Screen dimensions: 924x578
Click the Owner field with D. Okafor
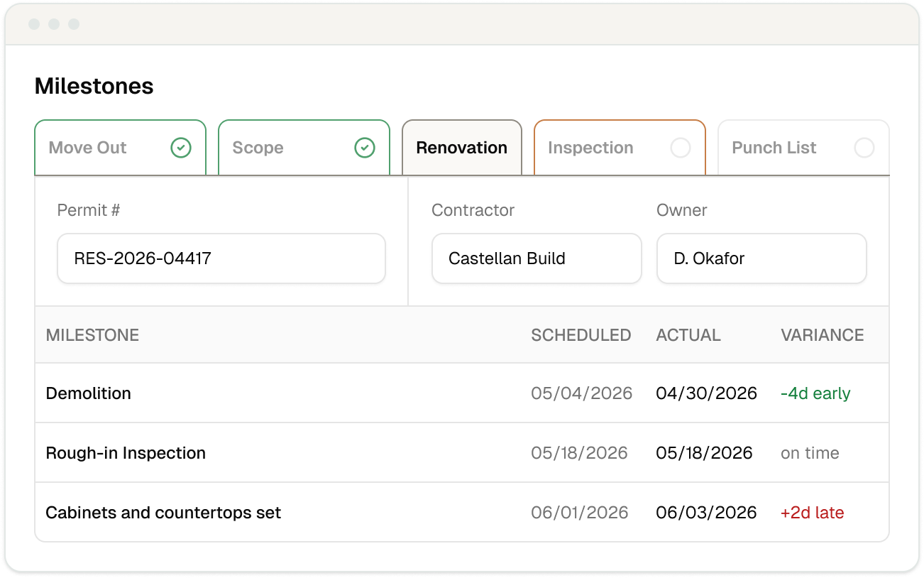pyautogui.click(x=761, y=258)
